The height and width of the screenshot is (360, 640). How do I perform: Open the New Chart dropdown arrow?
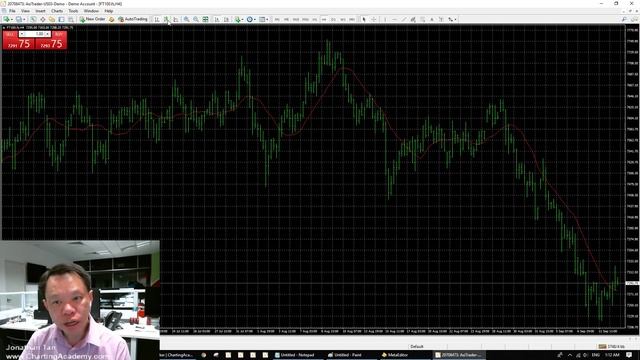tap(12, 19)
